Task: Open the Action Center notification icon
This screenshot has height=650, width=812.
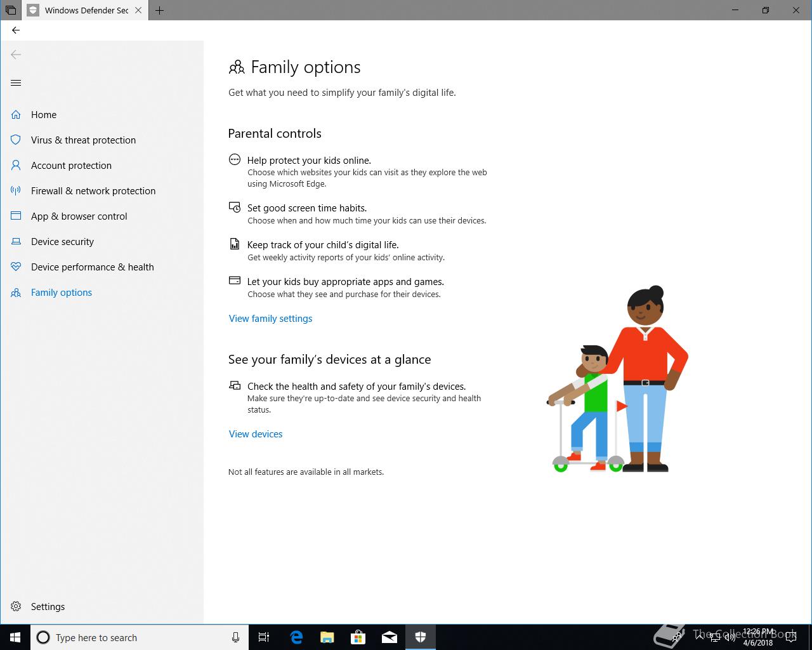Action: (x=791, y=637)
